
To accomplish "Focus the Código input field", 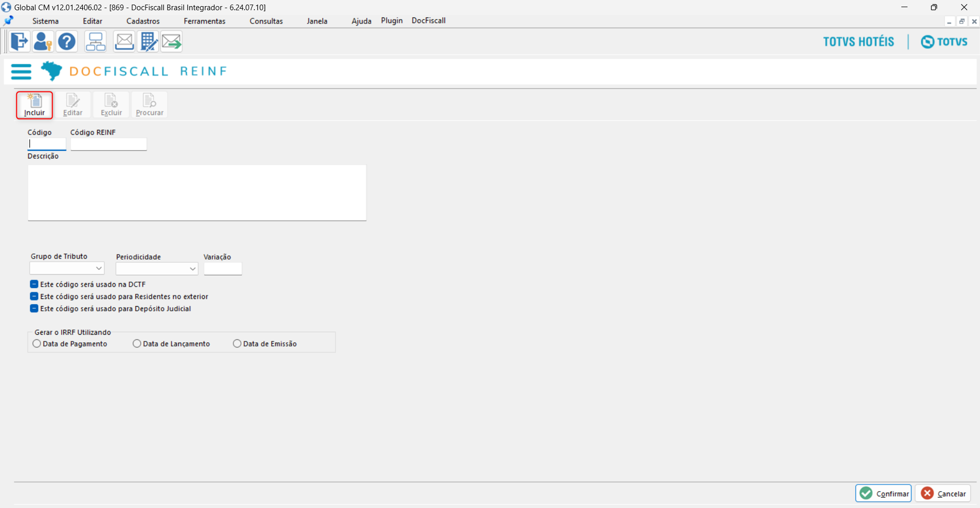I will click(47, 144).
